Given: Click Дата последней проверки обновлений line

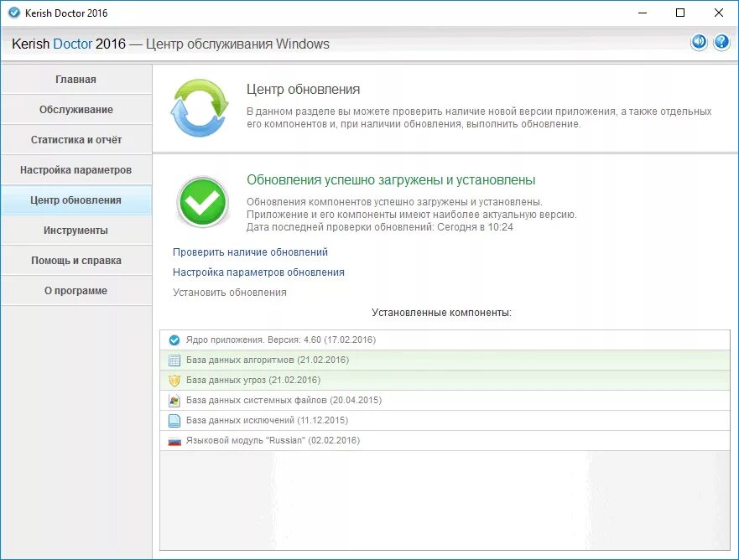Looking at the screenshot, I should [379, 227].
